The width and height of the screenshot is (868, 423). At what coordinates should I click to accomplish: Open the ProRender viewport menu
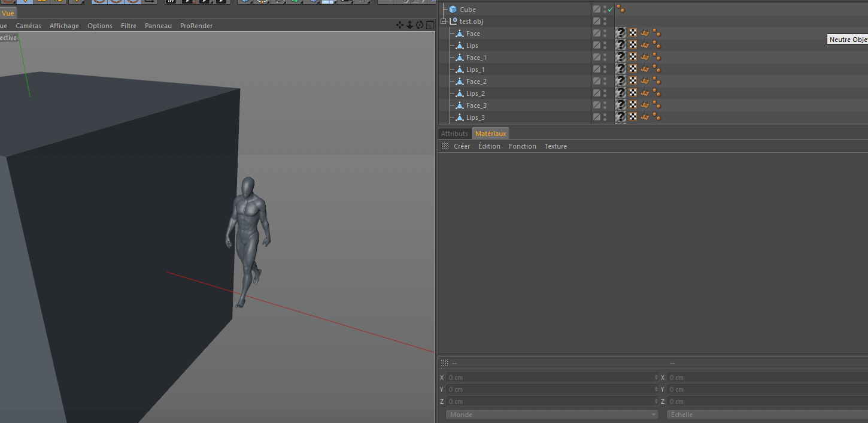[196, 26]
